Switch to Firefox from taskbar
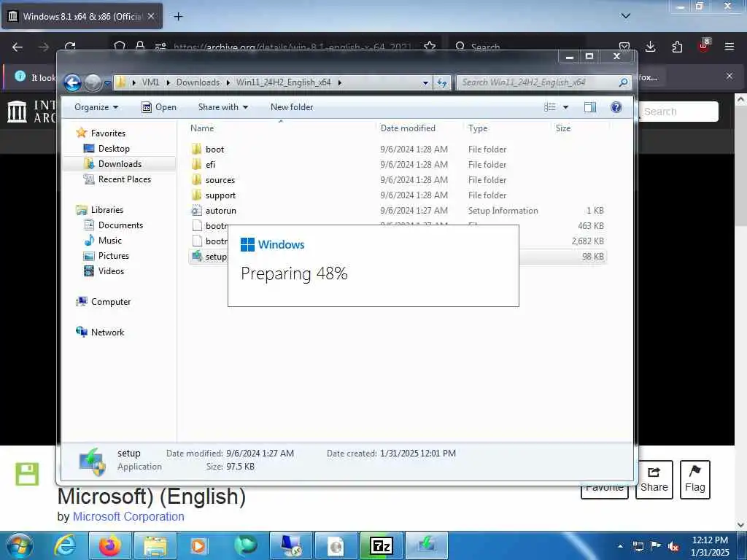747x560 pixels. point(109,545)
